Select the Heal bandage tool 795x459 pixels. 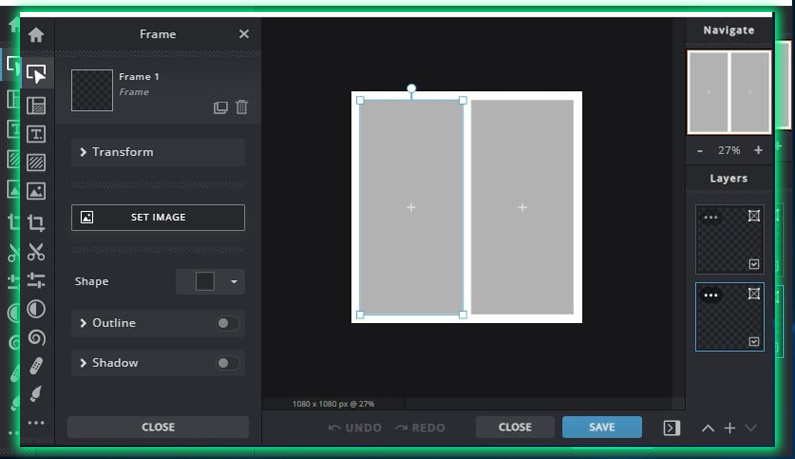[x=36, y=366]
